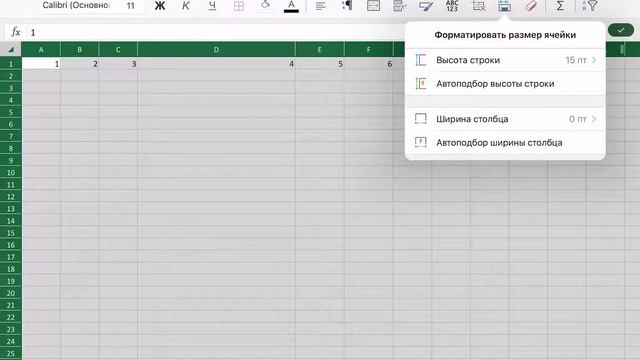This screenshot has width=640, height=360.
Task: Click cell B1 containing 2
Action: point(80,64)
